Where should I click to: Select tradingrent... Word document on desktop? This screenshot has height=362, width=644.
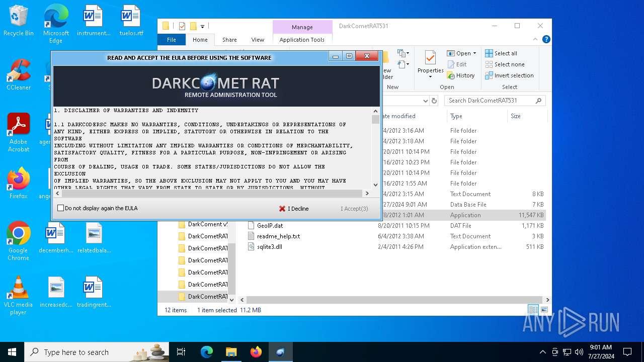click(x=94, y=292)
